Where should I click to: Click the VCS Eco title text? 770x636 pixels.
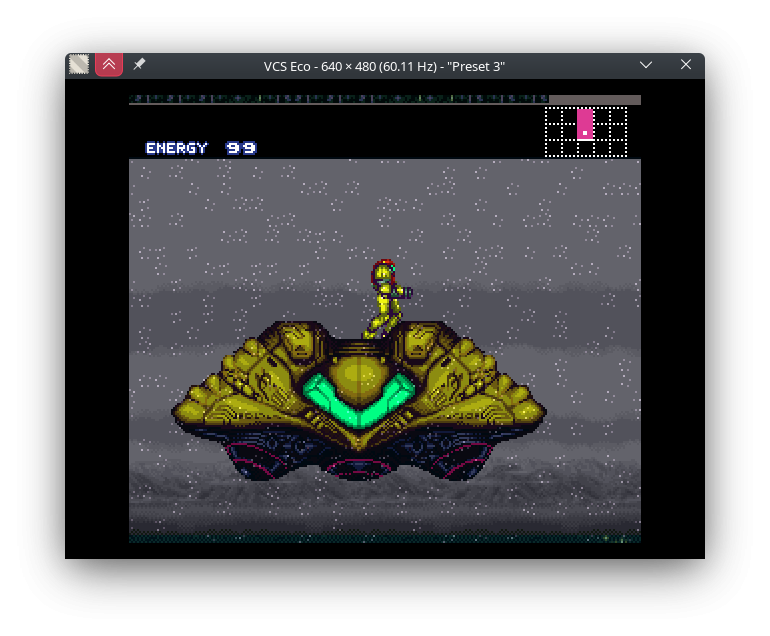tap(385, 66)
